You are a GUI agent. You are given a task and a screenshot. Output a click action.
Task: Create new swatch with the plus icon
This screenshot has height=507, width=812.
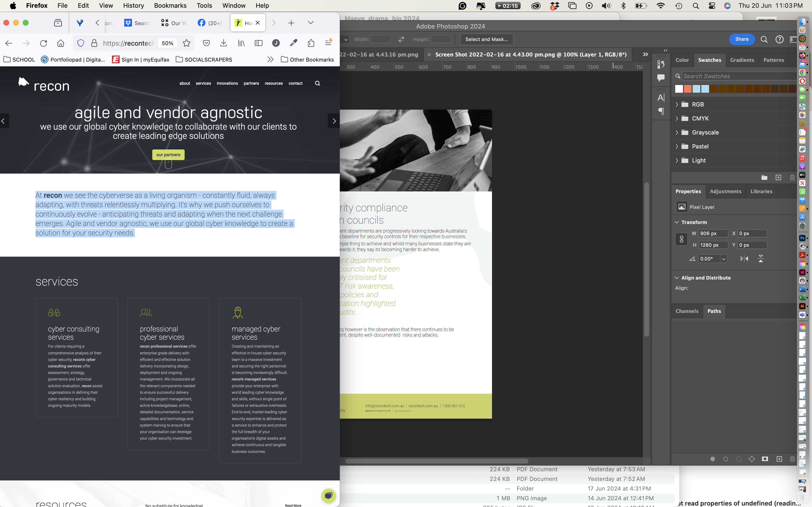(778, 178)
